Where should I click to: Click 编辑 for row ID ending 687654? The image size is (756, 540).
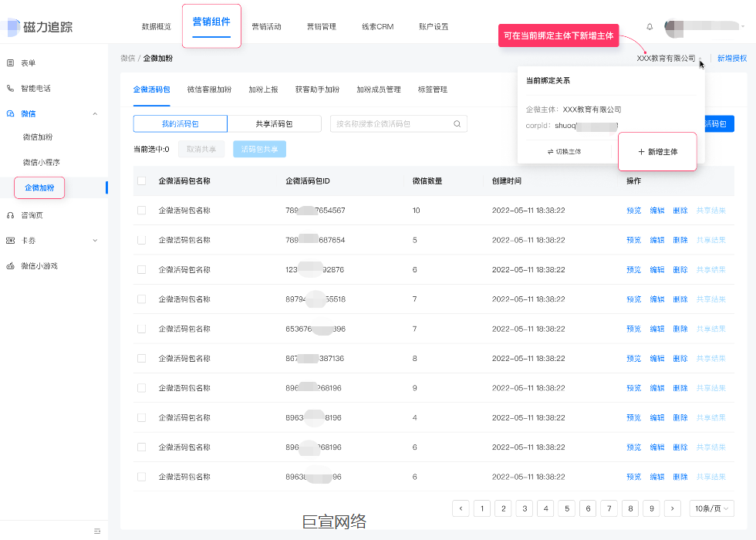(657, 240)
